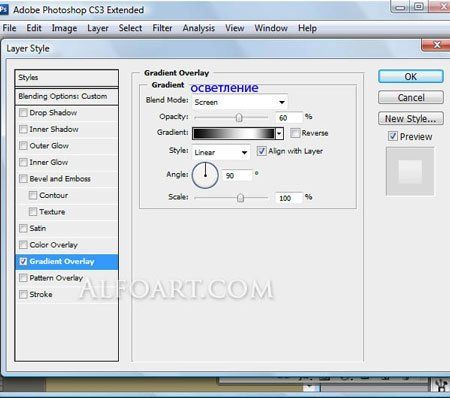450x398 pixels.
Task: Toggle the Align with Layer checkbox
Action: click(x=261, y=151)
